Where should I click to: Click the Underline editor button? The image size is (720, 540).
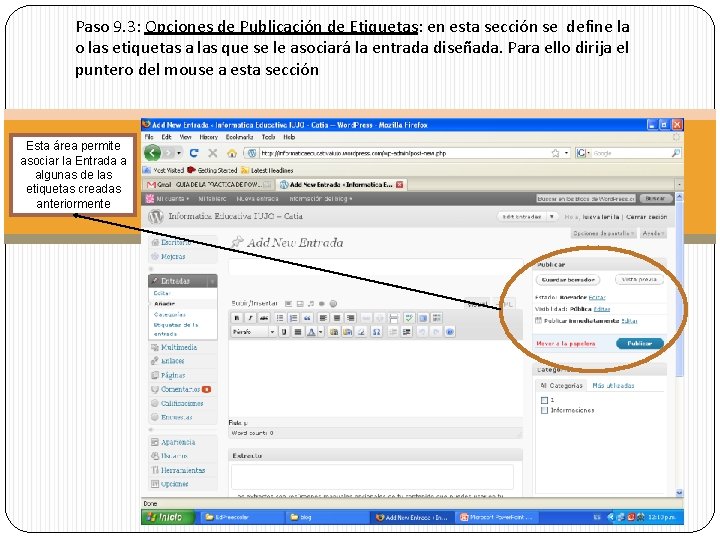point(284,332)
